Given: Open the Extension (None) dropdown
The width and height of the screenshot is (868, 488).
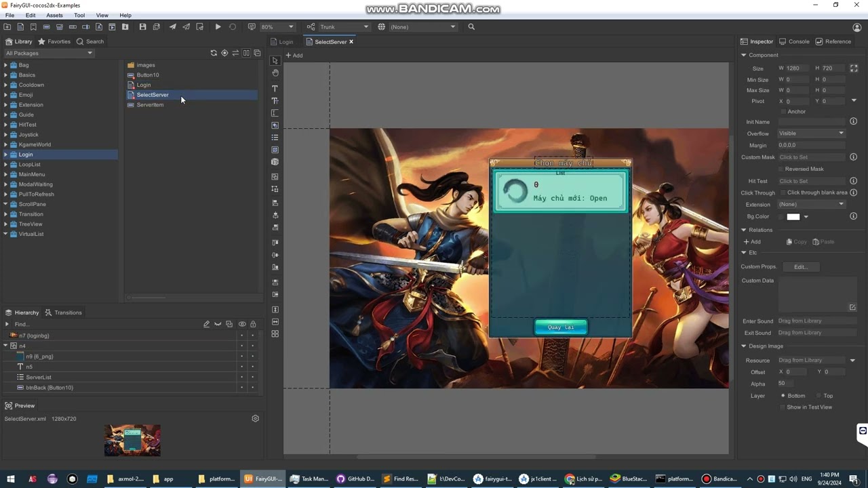Looking at the screenshot, I should tap(811, 204).
